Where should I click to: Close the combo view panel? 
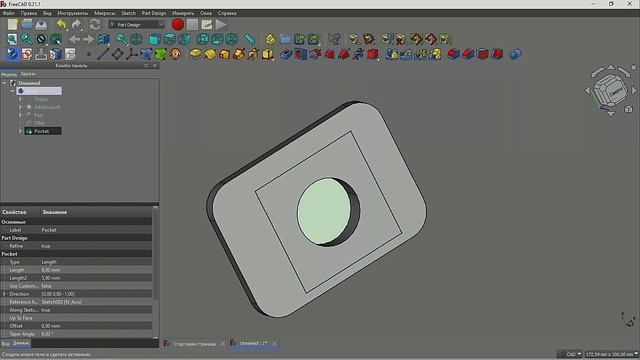click(155, 65)
